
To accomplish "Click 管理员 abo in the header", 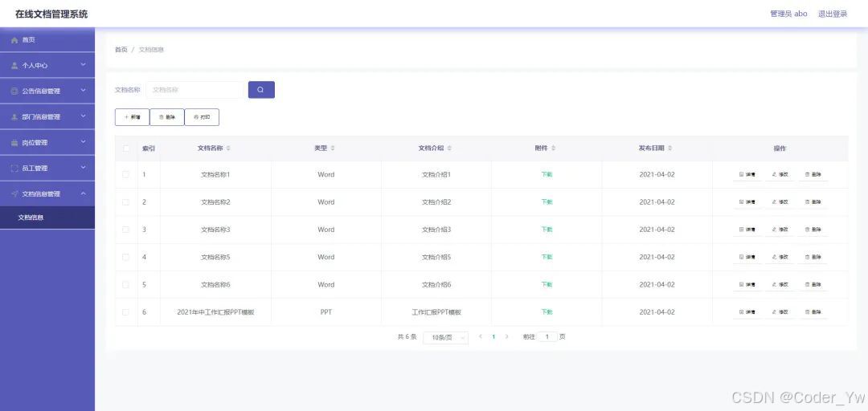I will 788,14.
